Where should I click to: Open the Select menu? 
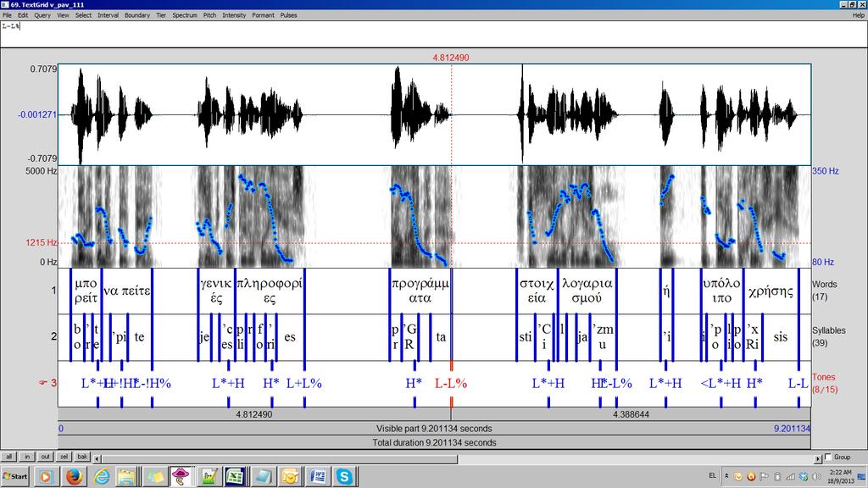(x=84, y=15)
